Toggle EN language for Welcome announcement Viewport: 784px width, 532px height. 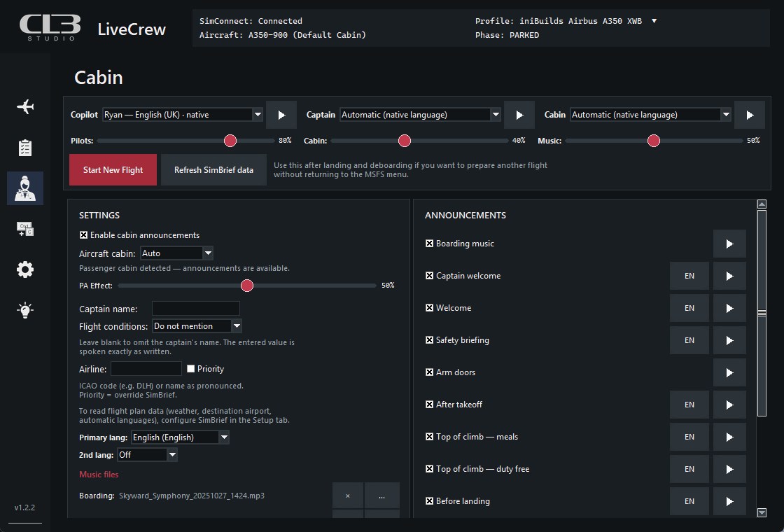(689, 308)
